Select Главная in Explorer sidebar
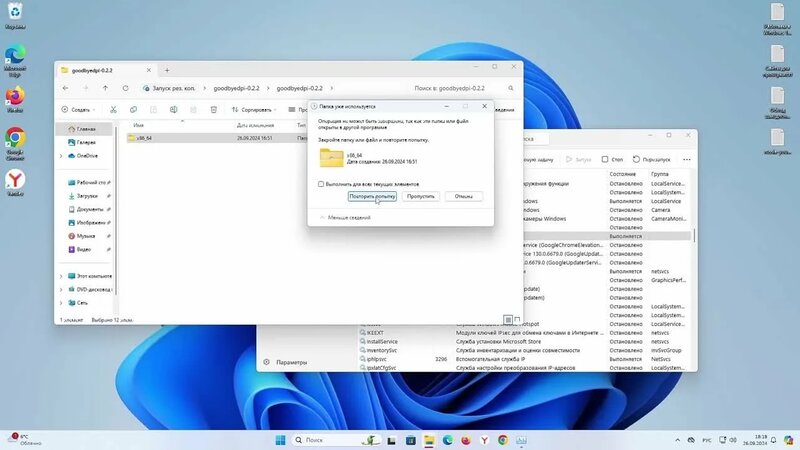The height and width of the screenshot is (450, 800). click(x=82, y=129)
